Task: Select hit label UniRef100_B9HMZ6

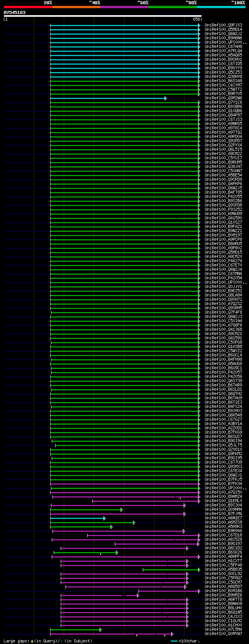Action: coord(223,595)
